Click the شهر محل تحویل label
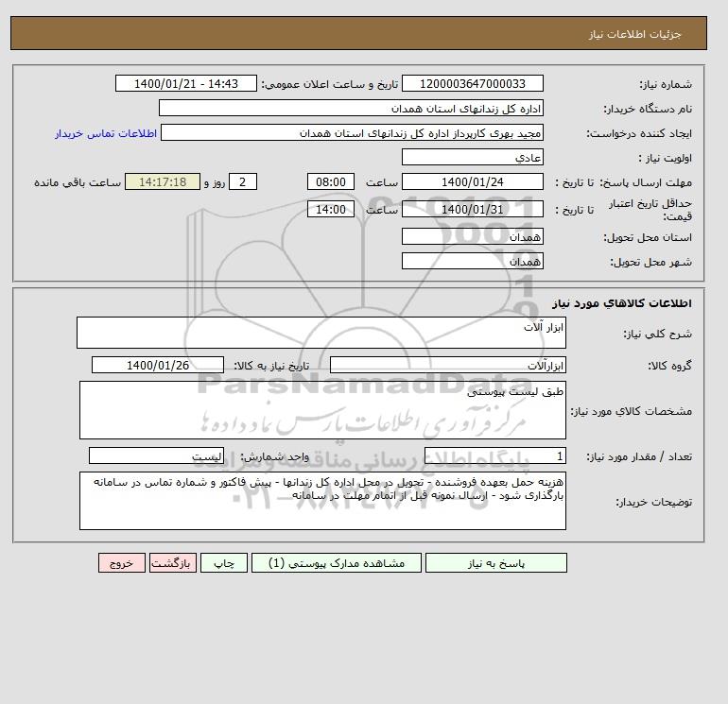 pos(650,262)
